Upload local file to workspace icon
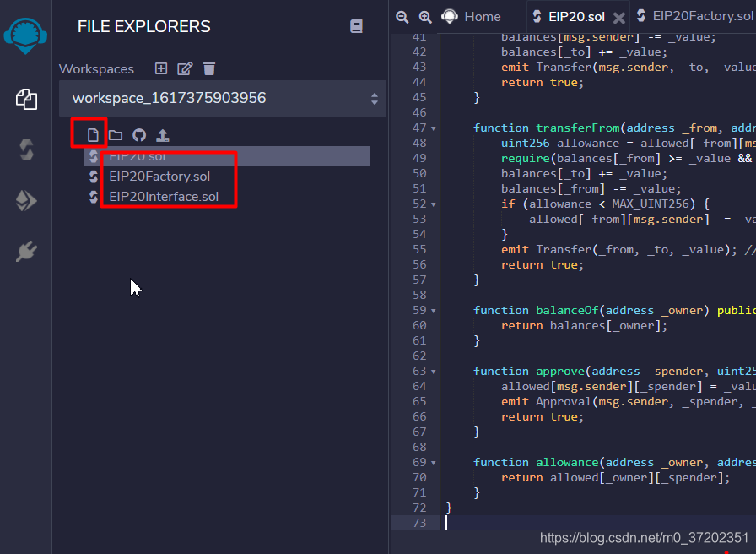The image size is (756, 554). point(163,135)
